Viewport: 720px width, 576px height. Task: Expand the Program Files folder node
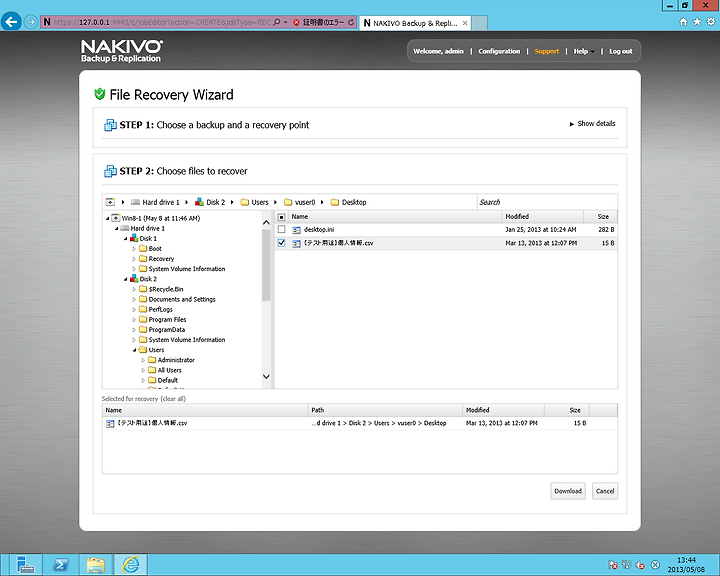pyautogui.click(x=134, y=319)
